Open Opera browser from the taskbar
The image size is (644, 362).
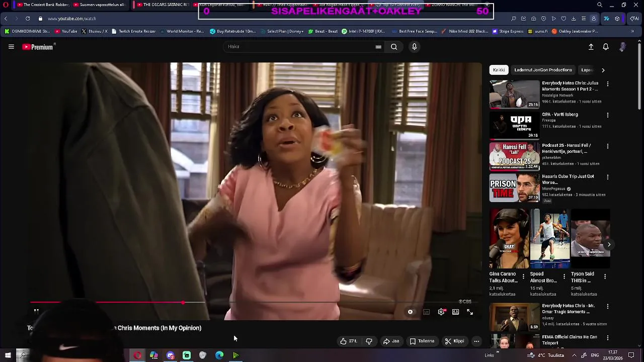coord(137,355)
